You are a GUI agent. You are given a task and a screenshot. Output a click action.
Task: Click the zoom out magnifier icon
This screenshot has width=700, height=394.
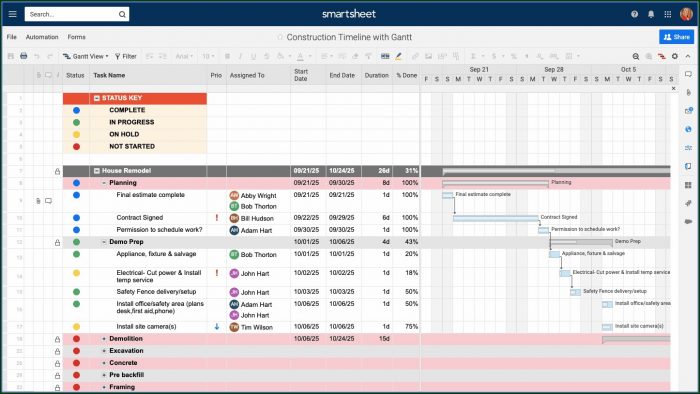coord(636,56)
